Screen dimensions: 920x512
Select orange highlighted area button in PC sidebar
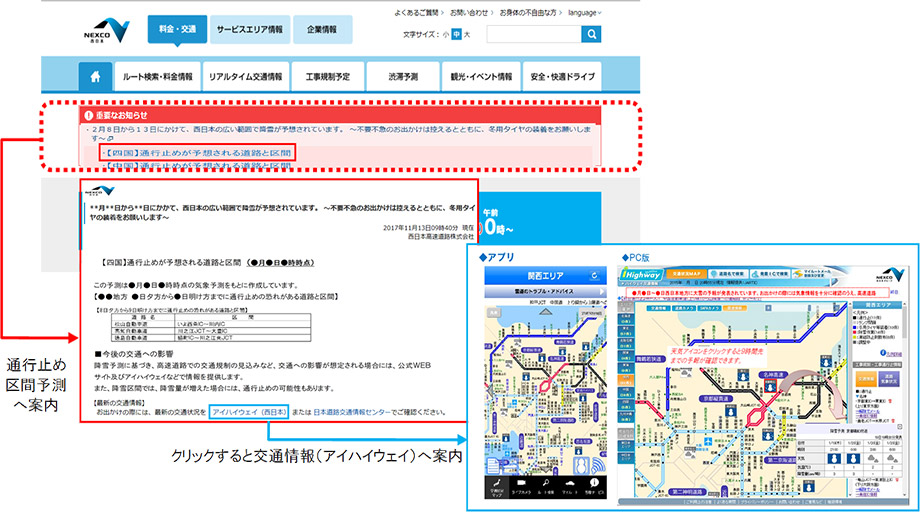click(x=626, y=379)
